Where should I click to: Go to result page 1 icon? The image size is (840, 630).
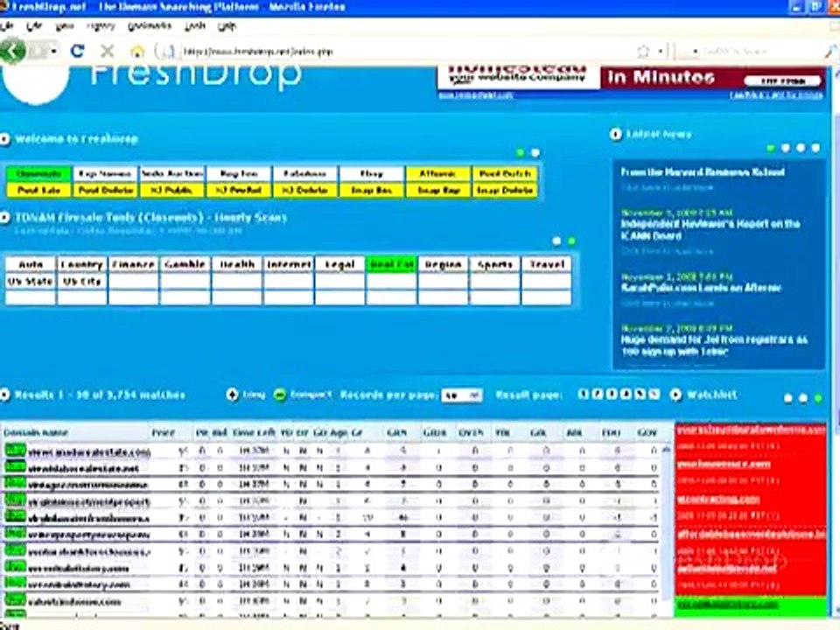(x=584, y=395)
